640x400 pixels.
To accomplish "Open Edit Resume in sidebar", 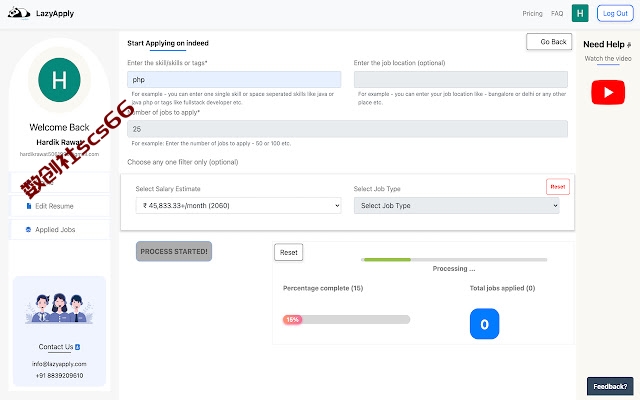I will click(59, 206).
